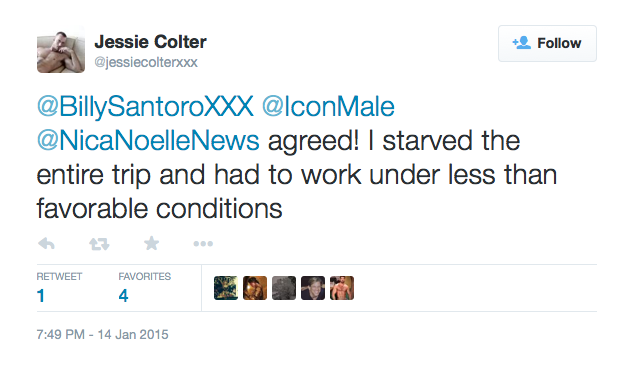Click the tweet body text
636x375 pixels.
(x=297, y=175)
